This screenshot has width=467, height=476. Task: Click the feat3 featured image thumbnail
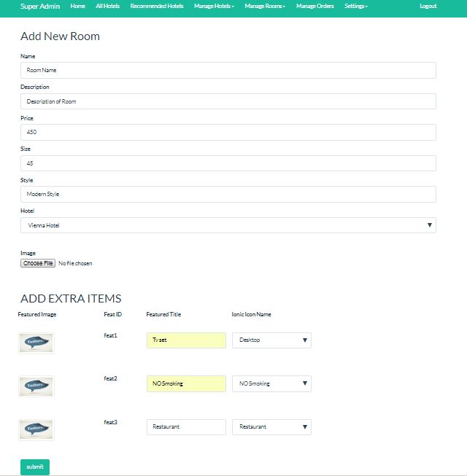(36, 429)
